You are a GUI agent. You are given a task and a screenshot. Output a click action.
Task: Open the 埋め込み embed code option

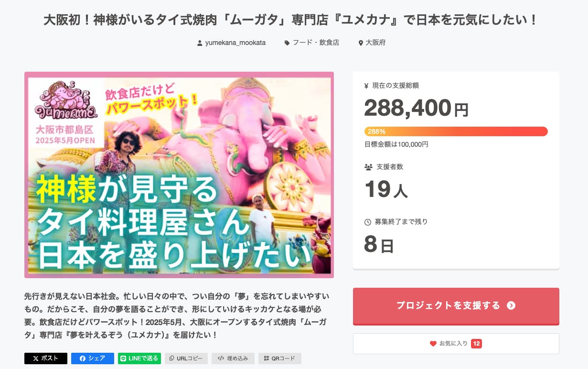(x=233, y=358)
